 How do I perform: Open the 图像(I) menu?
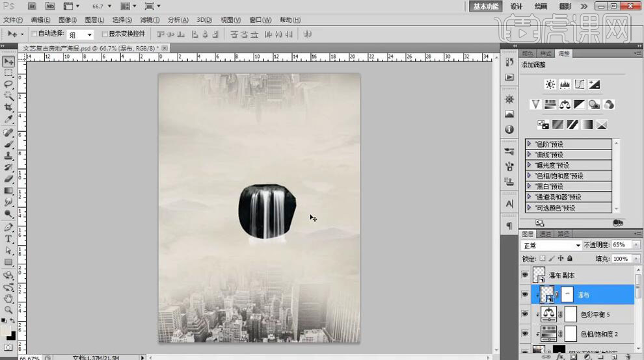tap(68, 19)
